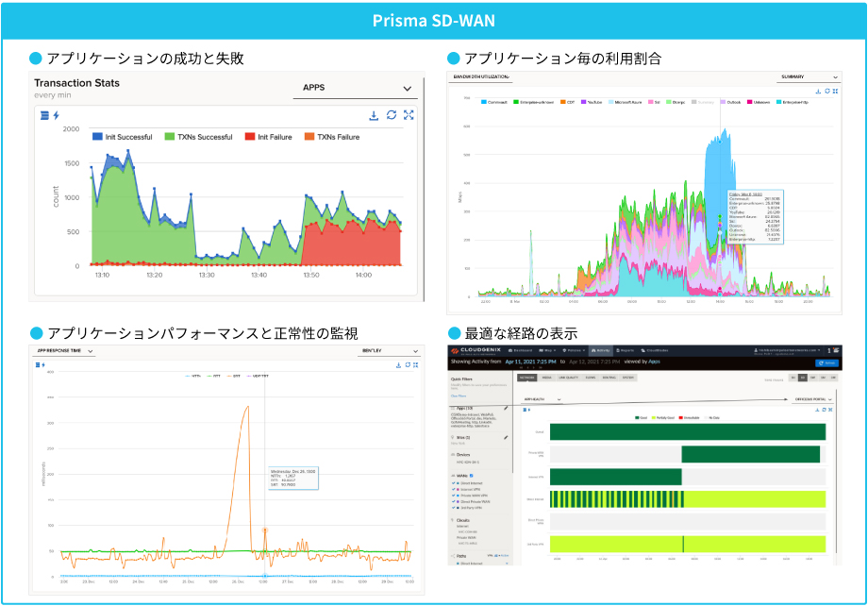
Task: Open the APP HEALTH dropdown
Action: coord(542,399)
